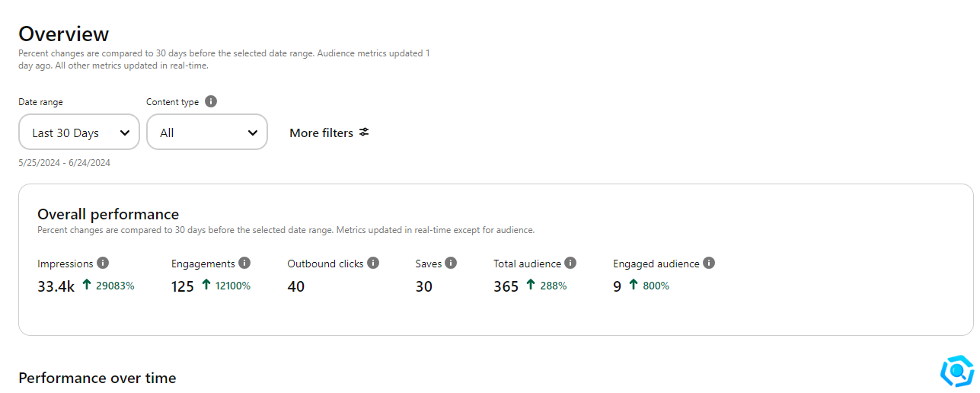
Task: Select the 125 Engagements value
Action: point(183,286)
